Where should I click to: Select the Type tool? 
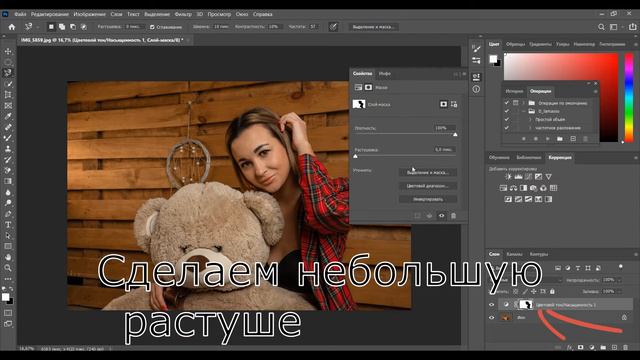8,225
